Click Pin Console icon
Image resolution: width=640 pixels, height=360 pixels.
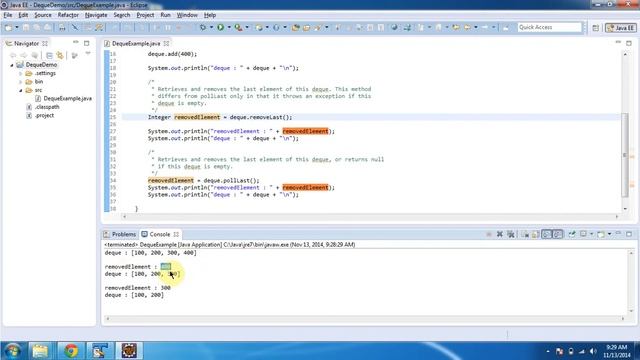click(x=572, y=234)
